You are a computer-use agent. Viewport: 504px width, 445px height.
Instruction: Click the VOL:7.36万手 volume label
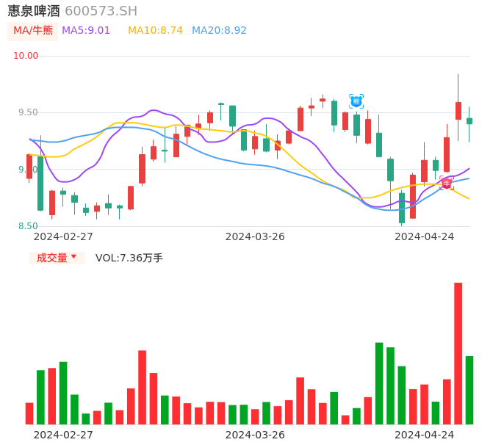129,258
